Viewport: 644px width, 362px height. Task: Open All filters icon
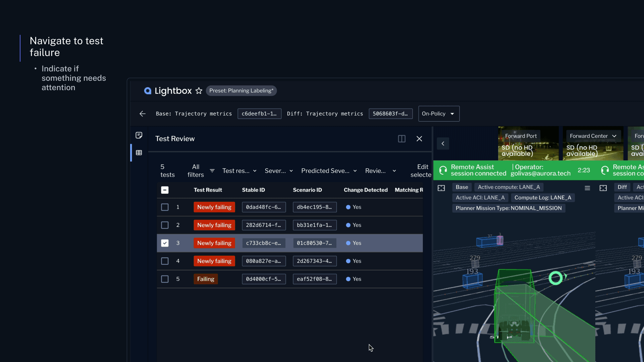point(212,171)
